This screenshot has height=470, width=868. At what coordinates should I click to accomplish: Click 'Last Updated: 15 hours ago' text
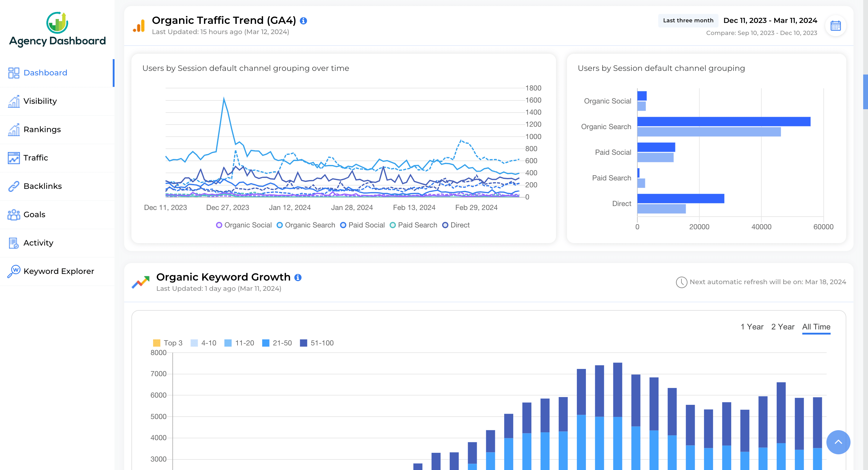[x=220, y=32]
